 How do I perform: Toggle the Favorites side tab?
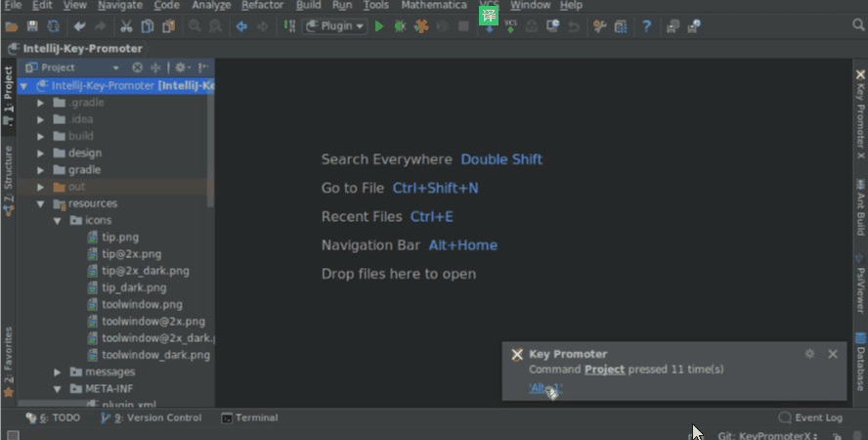tap(8, 361)
